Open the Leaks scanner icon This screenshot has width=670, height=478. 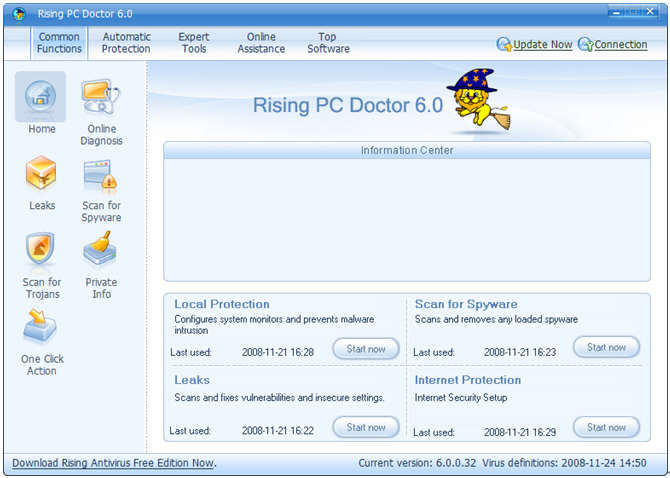(41, 175)
